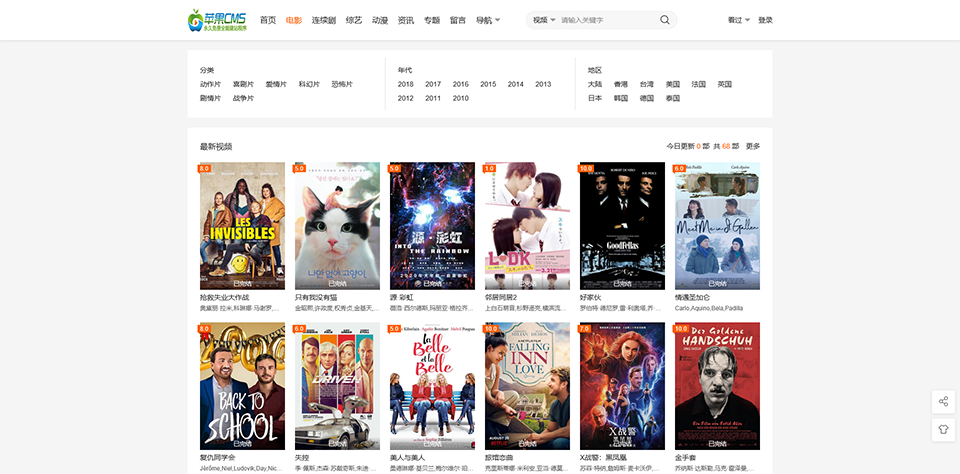Click the 苹果CMS site logo
This screenshot has width=960, height=474.
point(217,20)
